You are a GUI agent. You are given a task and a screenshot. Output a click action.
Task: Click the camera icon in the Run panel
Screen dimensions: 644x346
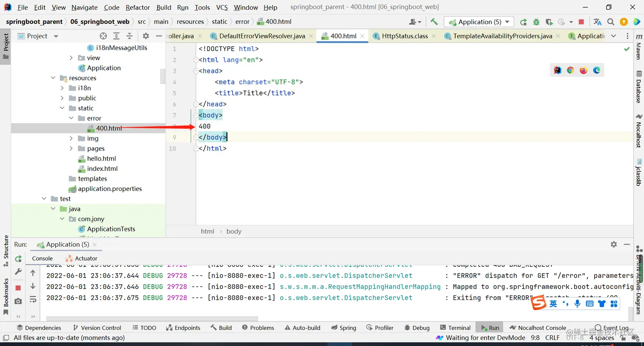(18, 301)
